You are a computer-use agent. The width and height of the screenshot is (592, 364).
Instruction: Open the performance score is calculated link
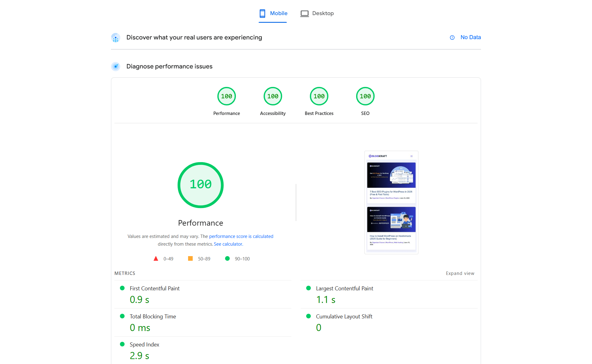point(241,236)
